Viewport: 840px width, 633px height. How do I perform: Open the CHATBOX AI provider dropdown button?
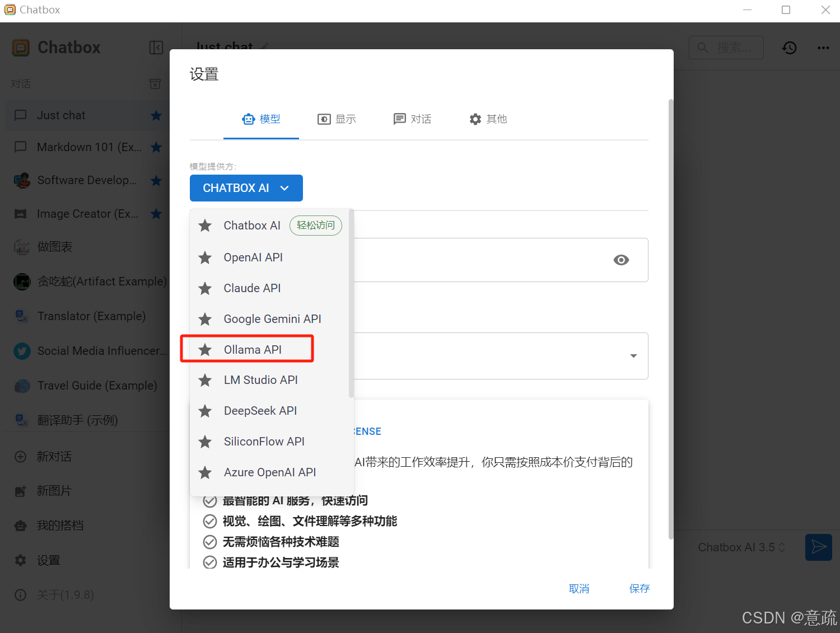[x=246, y=188]
